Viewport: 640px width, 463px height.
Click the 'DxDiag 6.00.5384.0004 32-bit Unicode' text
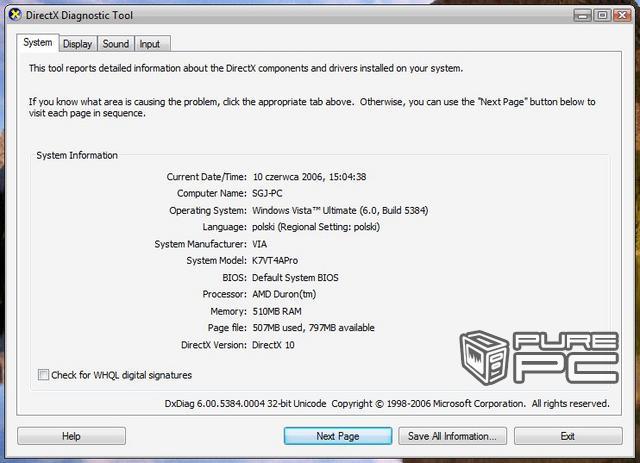[245, 403]
